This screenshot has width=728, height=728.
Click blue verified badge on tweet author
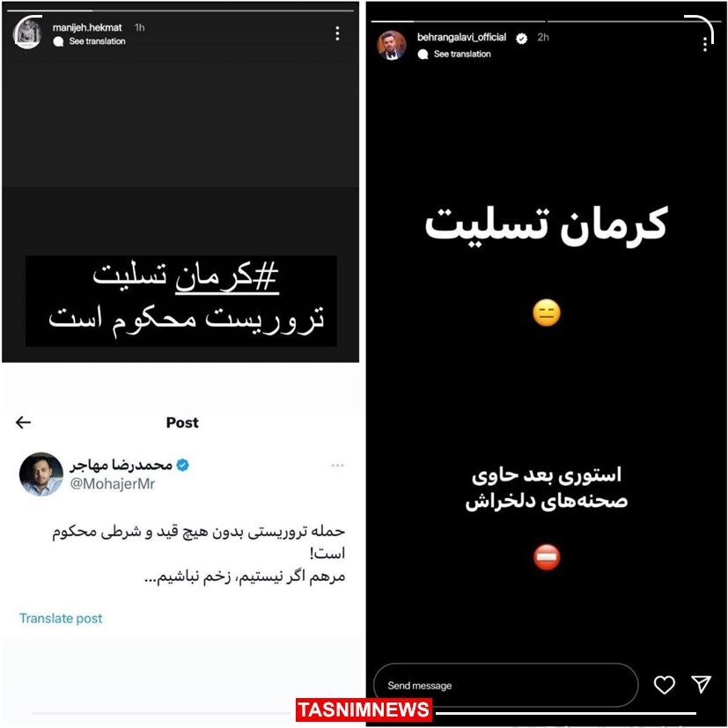click(x=183, y=465)
